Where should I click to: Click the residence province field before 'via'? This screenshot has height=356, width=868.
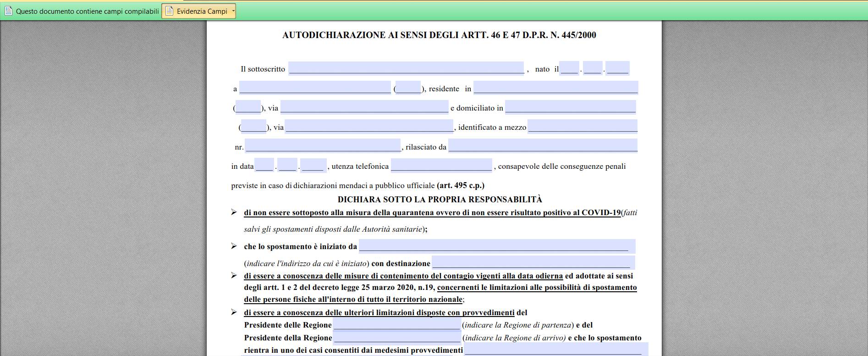pos(248,107)
